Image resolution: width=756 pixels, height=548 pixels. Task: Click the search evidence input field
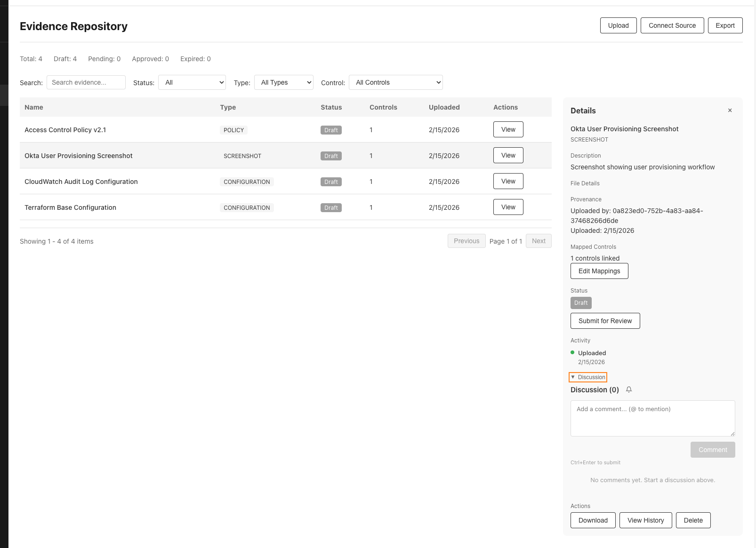(86, 82)
